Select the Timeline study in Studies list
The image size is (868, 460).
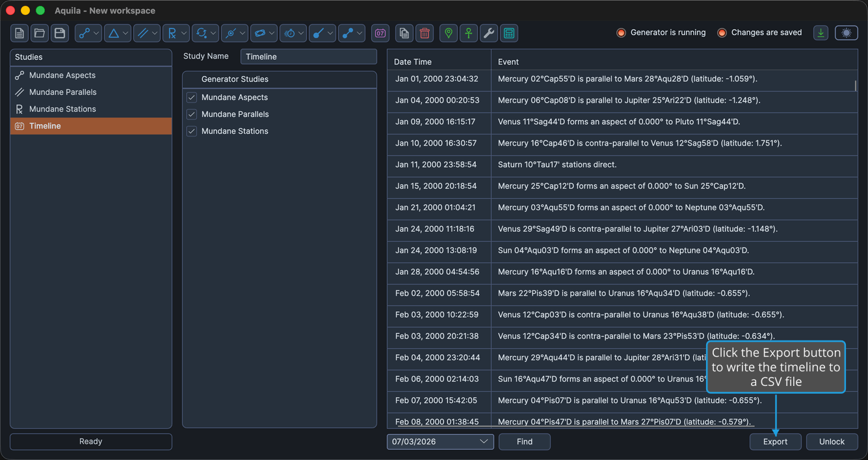pyautogui.click(x=91, y=126)
